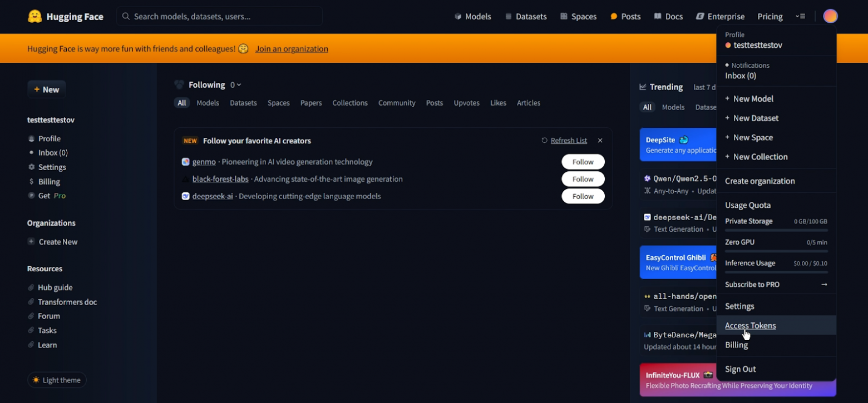Select the All tab under Following
868x403 pixels.
pos(182,103)
